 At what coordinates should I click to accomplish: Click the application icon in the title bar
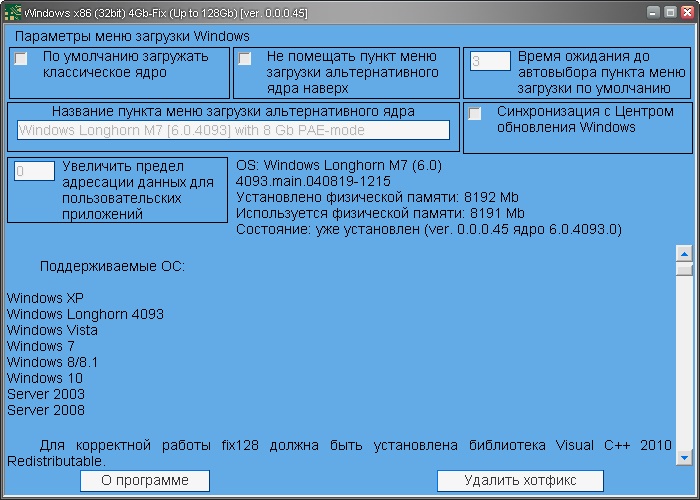(x=12, y=12)
